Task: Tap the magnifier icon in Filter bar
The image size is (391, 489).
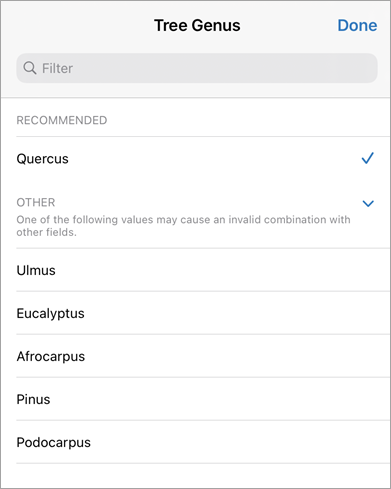Action: pyautogui.click(x=30, y=68)
